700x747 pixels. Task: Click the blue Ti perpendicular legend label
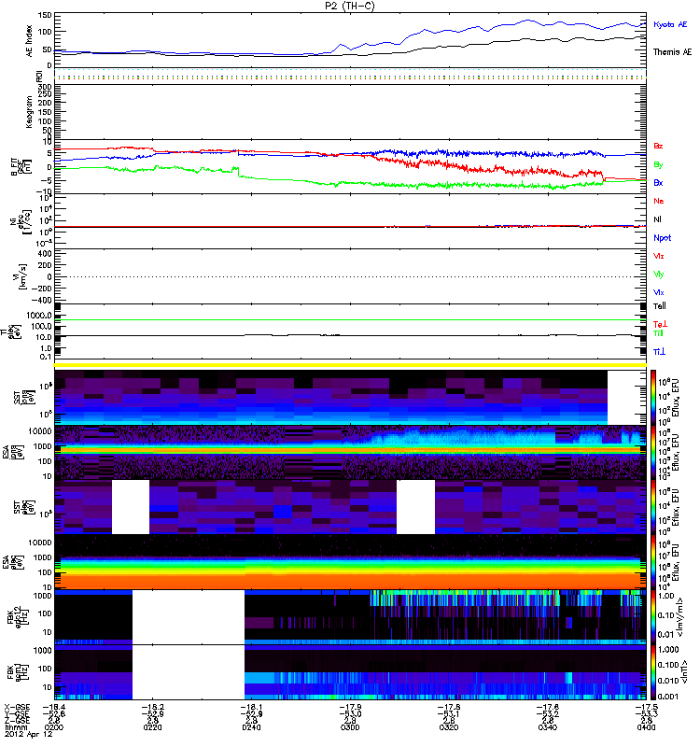(659, 352)
